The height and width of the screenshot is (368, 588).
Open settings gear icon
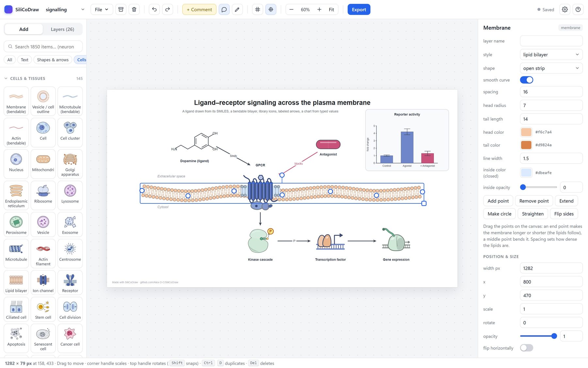tap(565, 9)
